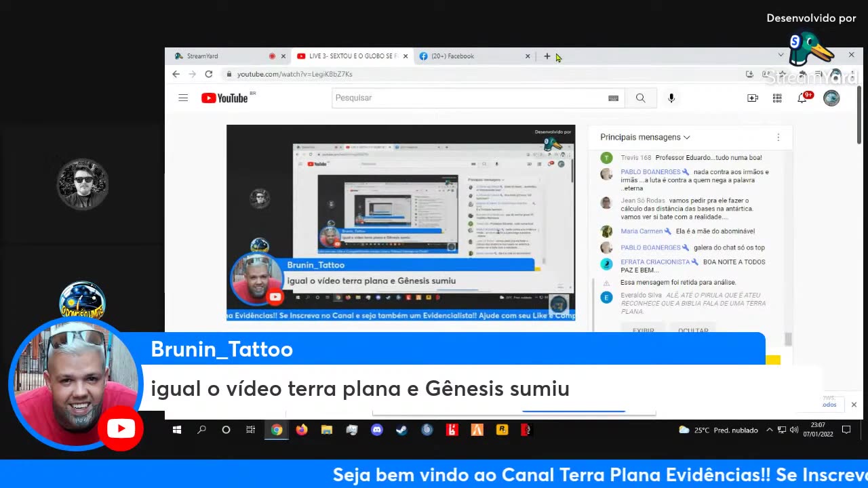
Task: Launch Rockstar Games launcher from taskbar
Action: (502, 430)
